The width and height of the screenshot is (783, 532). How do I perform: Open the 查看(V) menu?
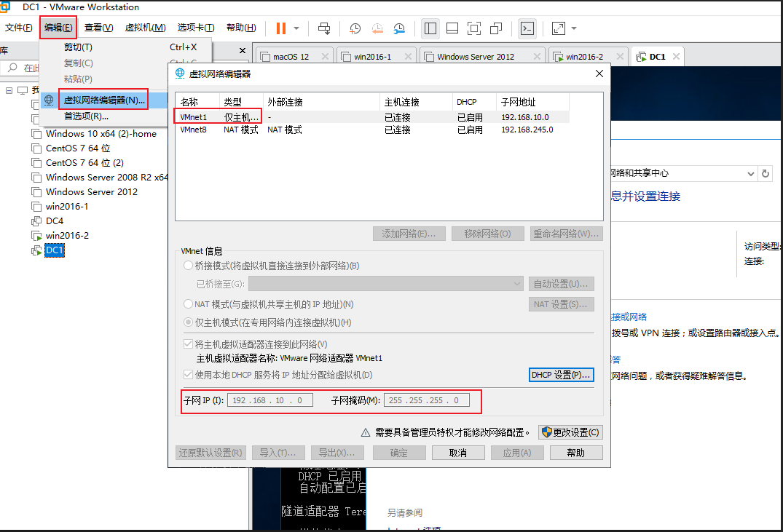(x=99, y=28)
